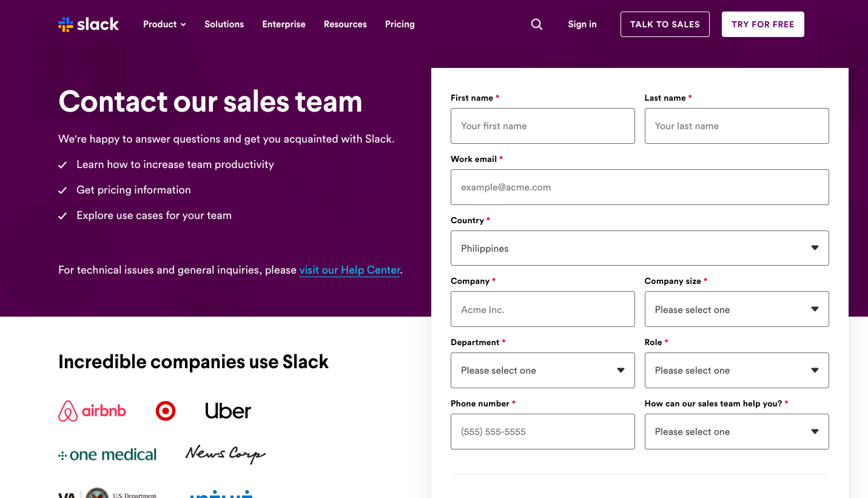Click the Slack logo in header
Viewport: 868px width, 498px height.
[x=89, y=24]
